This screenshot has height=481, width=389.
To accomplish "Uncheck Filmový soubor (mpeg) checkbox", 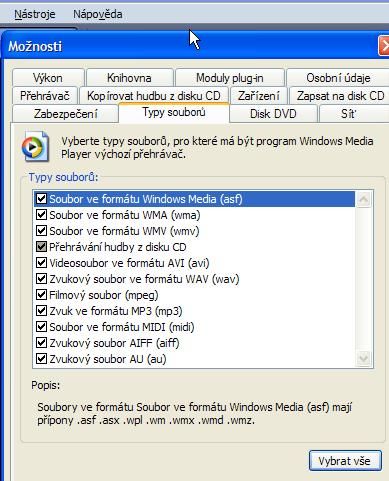I will click(41, 295).
